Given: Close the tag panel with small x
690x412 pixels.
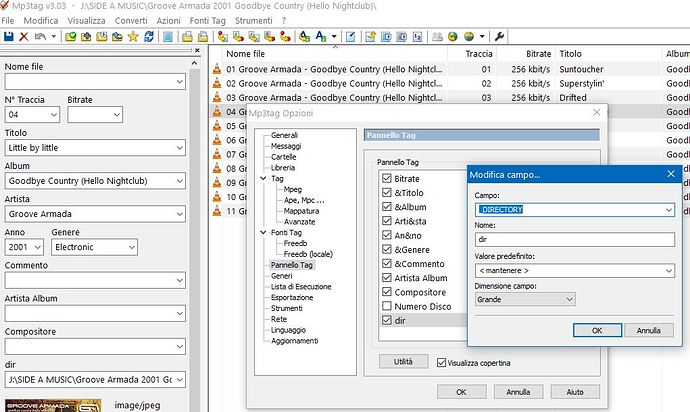Looking at the screenshot, I should (197, 51).
